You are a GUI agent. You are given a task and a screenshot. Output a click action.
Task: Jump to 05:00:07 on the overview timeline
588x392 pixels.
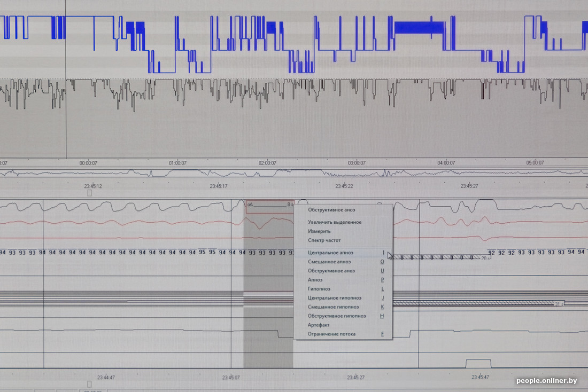[x=535, y=163]
